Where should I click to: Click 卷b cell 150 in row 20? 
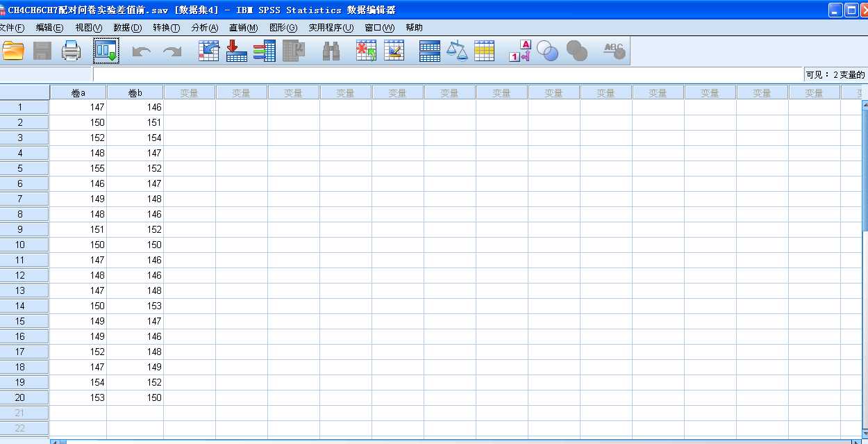tap(135, 397)
